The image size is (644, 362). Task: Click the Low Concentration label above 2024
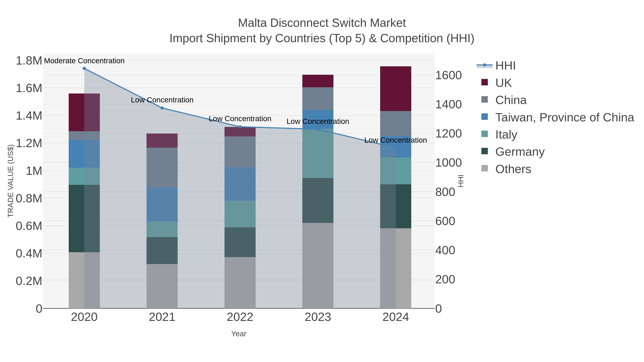(396, 140)
